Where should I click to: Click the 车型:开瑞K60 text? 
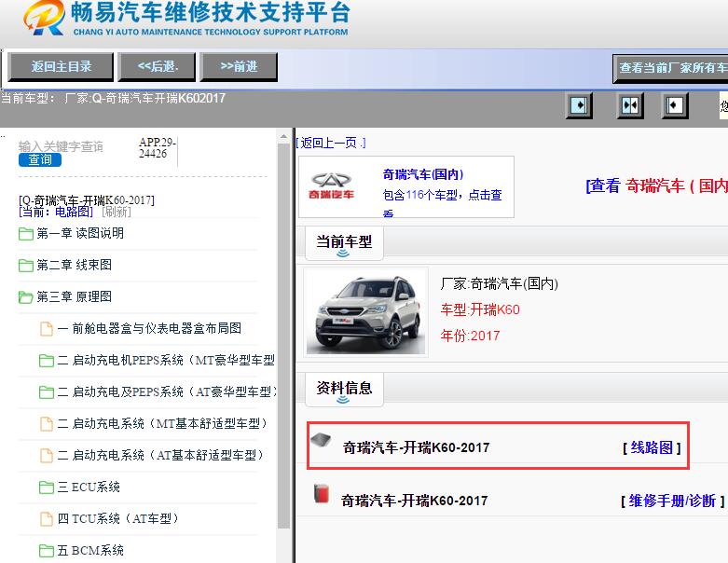coord(480,309)
